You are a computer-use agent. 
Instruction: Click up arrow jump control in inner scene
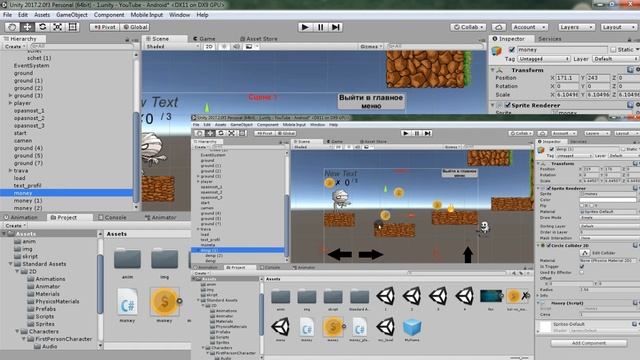tap(468, 255)
